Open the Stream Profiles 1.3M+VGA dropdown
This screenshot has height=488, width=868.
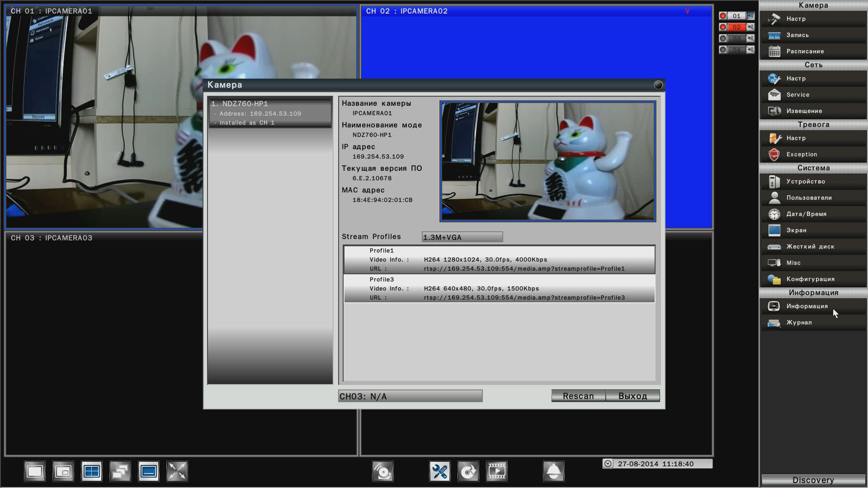[462, 237]
